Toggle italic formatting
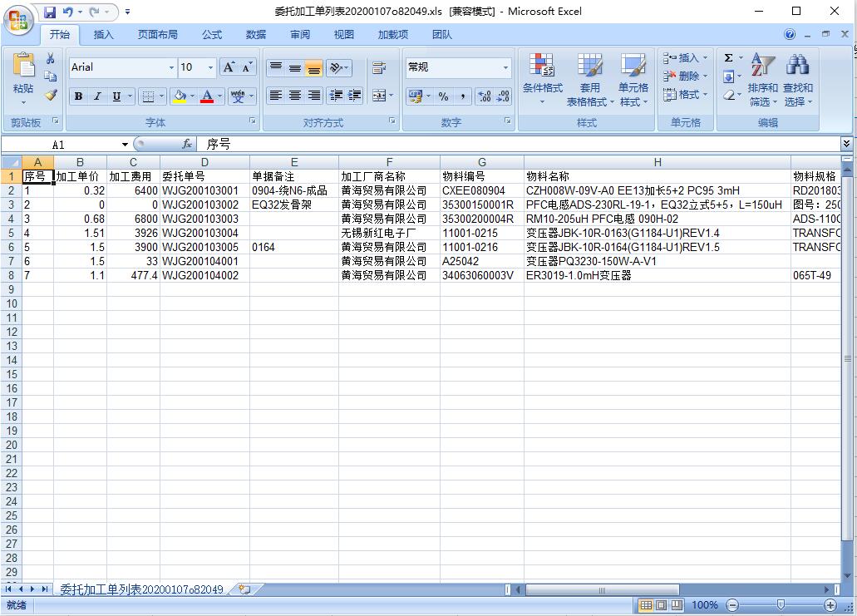The width and height of the screenshot is (857, 616). pyautogui.click(x=97, y=96)
